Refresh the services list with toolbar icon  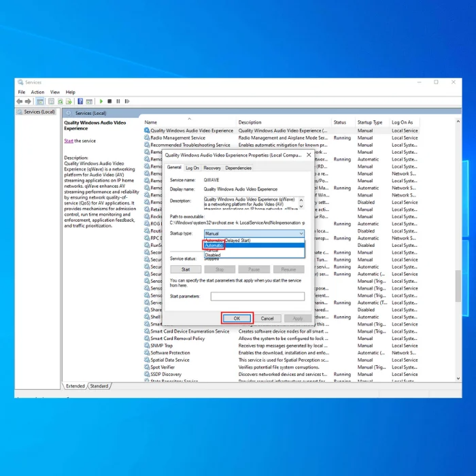coord(60,101)
